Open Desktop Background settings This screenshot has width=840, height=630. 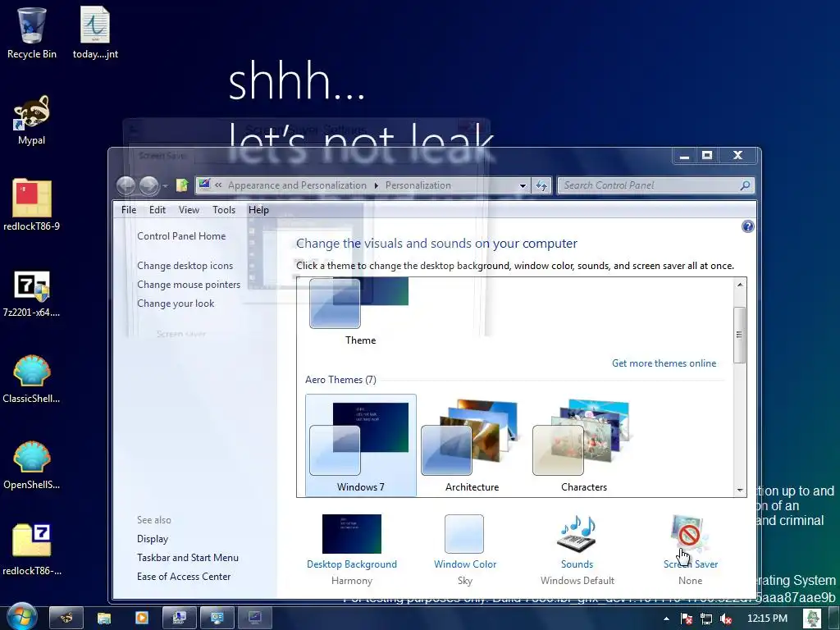[351, 549]
